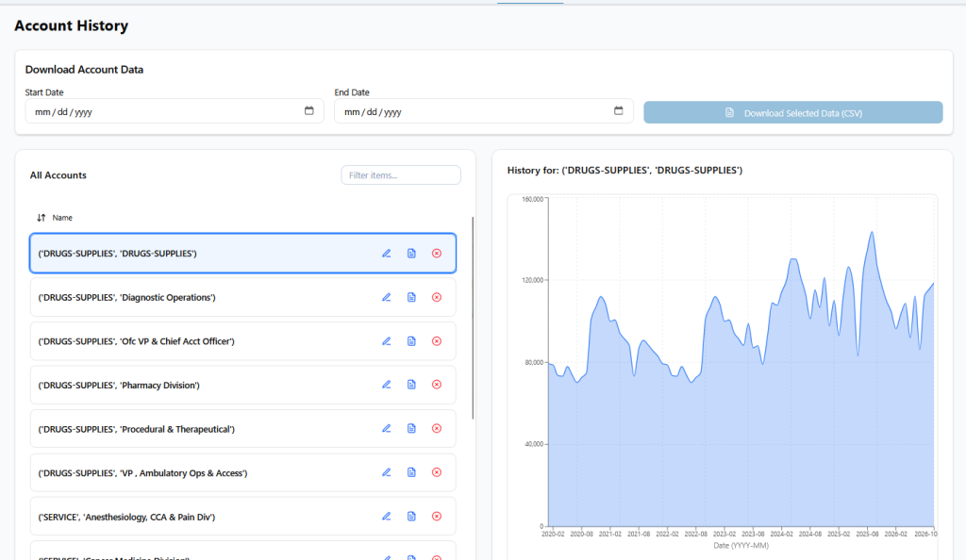Click the '2024-02' x-axis tick label
The width and height of the screenshot is (966, 560).
click(x=782, y=535)
